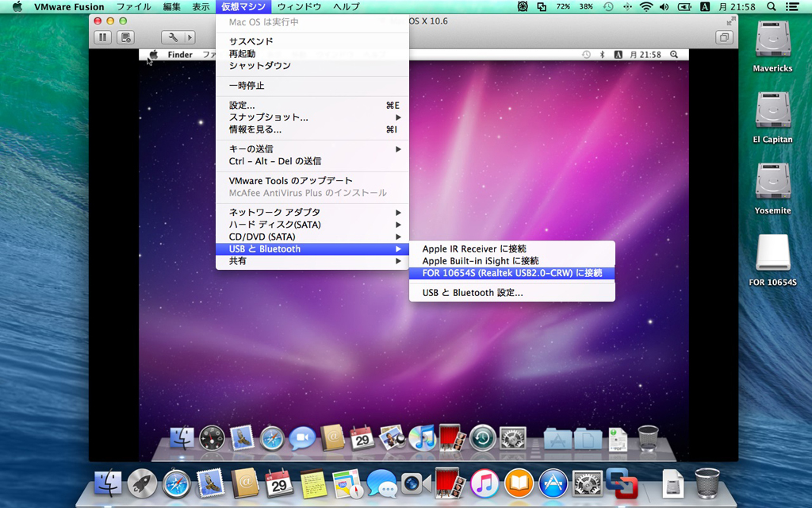
Task: Choose サスペンド from the menu
Action: pyautogui.click(x=312, y=41)
